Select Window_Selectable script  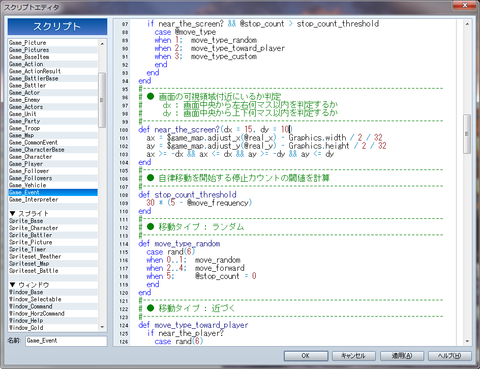(53, 299)
